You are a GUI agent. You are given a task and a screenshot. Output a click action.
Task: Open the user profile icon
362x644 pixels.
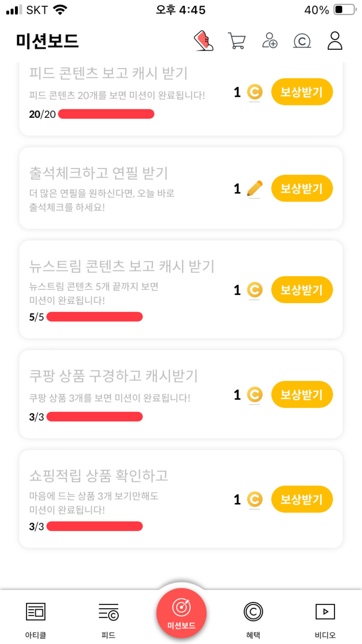point(335,41)
